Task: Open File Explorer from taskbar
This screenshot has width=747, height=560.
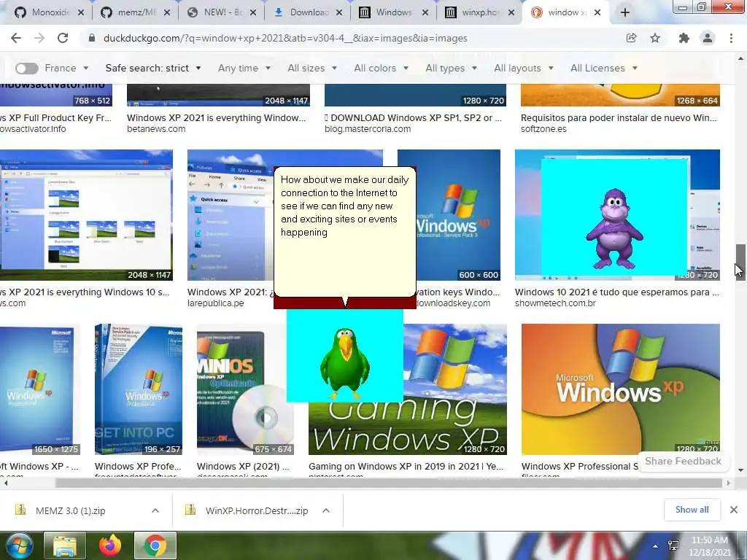Action: pos(65,545)
